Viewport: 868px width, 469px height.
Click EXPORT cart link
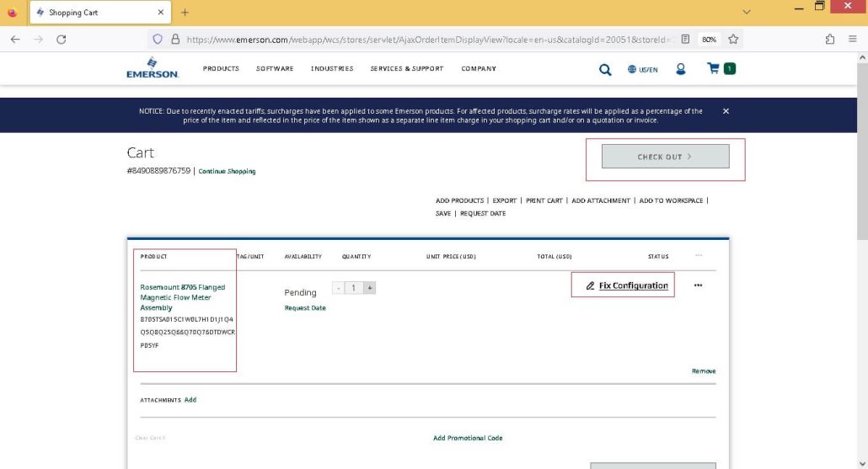[504, 200]
